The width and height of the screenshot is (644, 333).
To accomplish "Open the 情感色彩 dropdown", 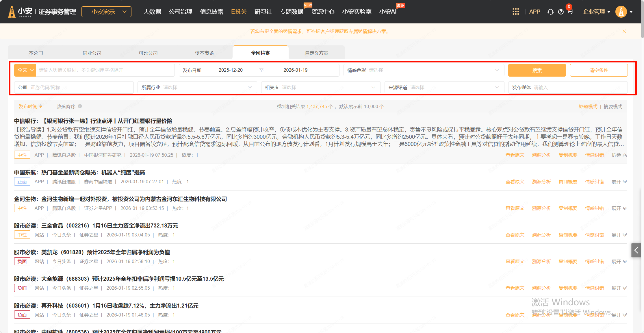I will tap(424, 70).
